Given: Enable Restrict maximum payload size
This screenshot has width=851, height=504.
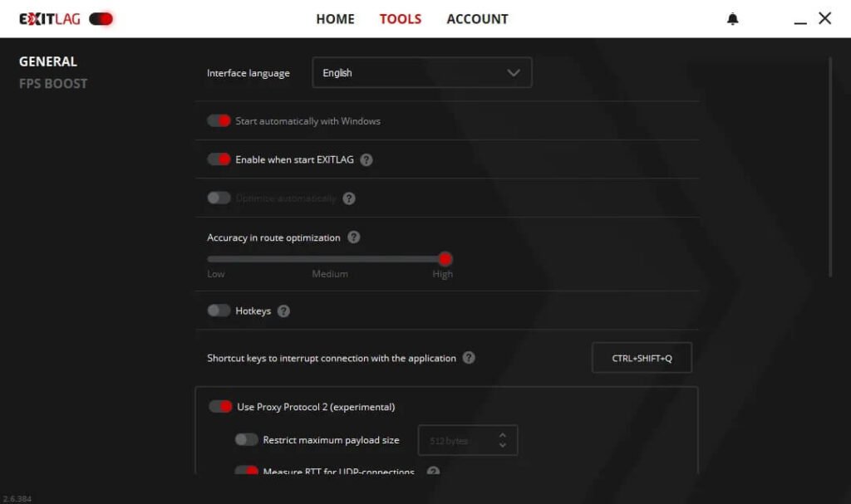Looking at the screenshot, I should click(246, 439).
